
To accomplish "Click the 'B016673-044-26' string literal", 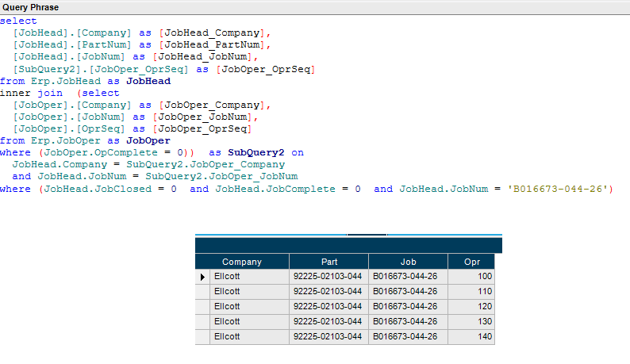I will point(558,189).
